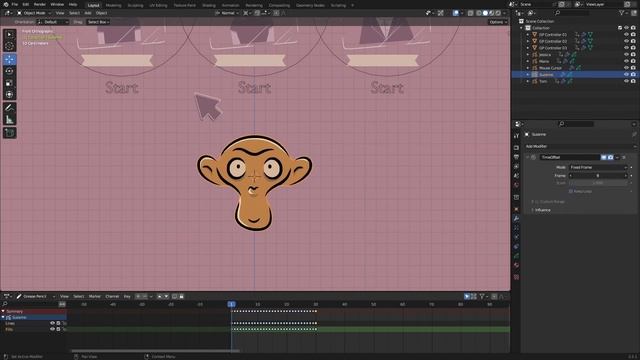Viewport: 640px width, 360px height.
Task: Click the current frame marker in timeline
Action: click(231, 304)
